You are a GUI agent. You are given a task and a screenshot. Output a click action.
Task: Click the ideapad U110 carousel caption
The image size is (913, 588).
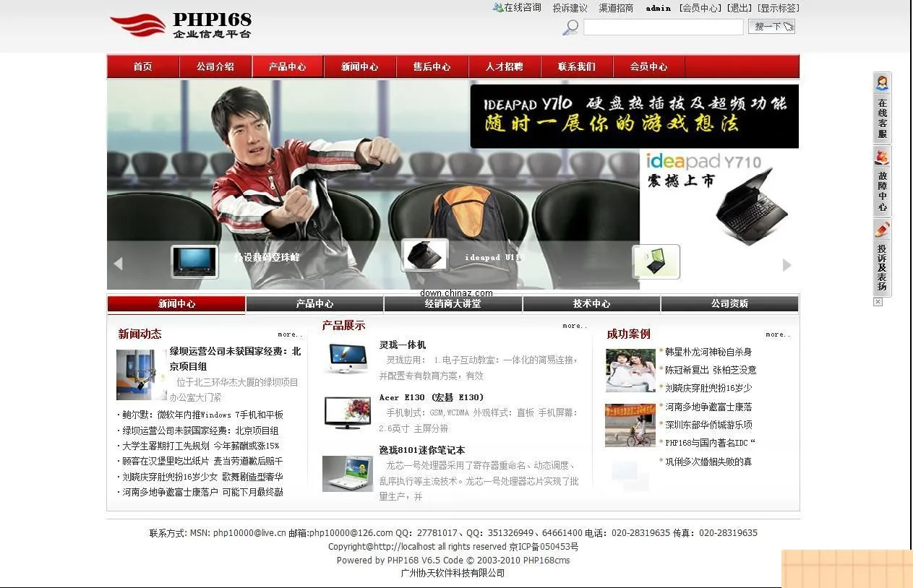point(493,257)
